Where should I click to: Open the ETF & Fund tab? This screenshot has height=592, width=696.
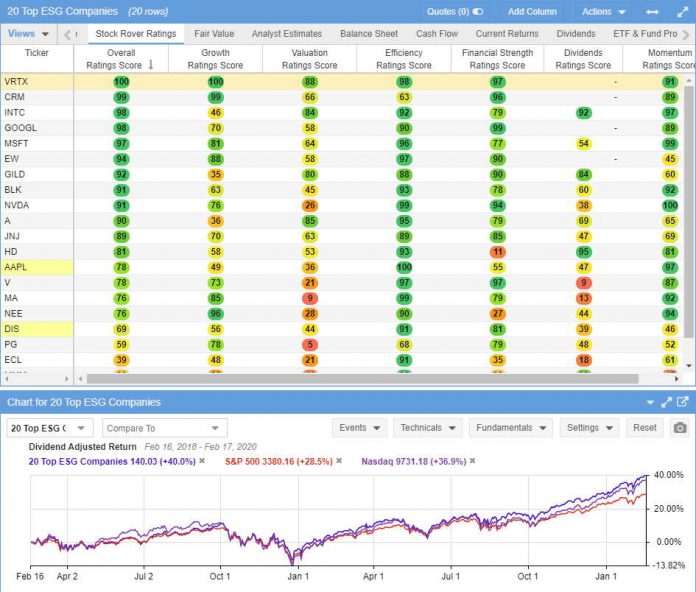point(645,34)
